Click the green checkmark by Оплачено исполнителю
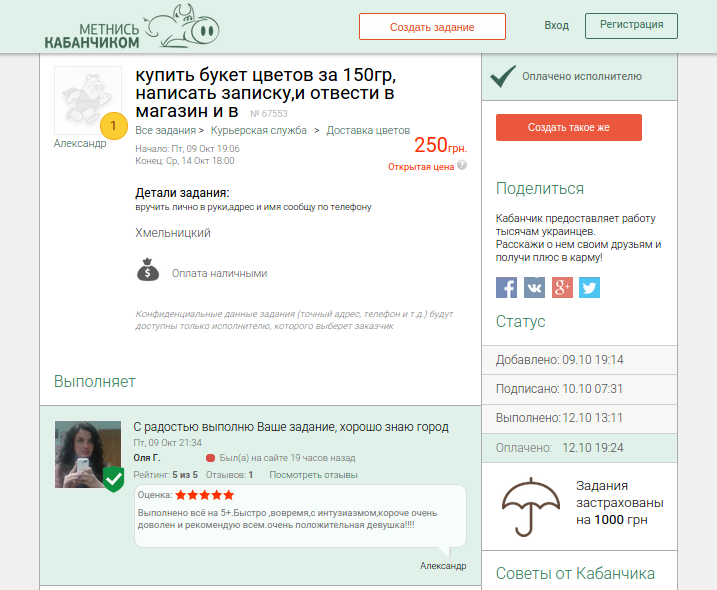The height and width of the screenshot is (590, 717). (x=503, y=76)
